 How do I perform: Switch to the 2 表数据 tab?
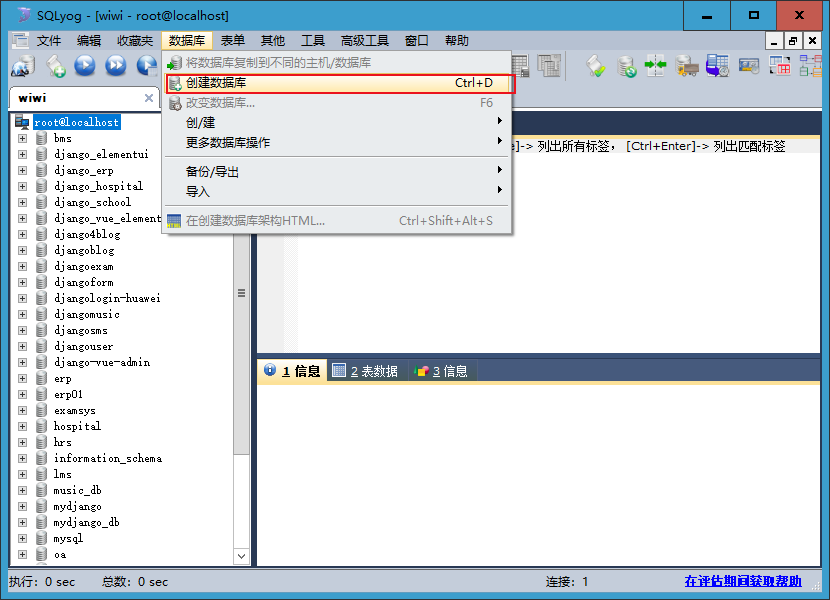tap(365, 371)
